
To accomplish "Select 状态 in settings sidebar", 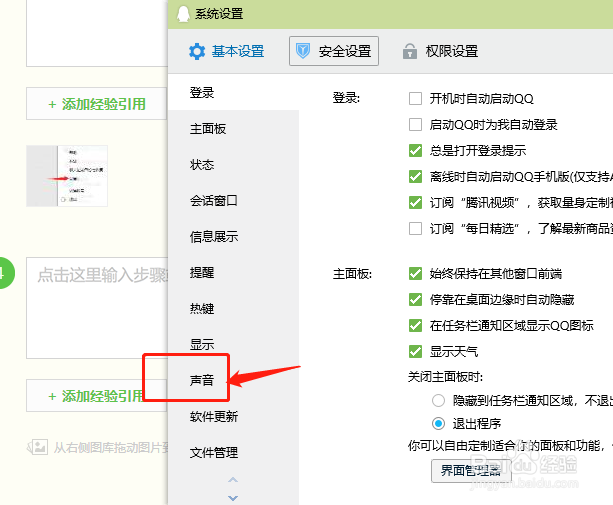I will 233,165.
